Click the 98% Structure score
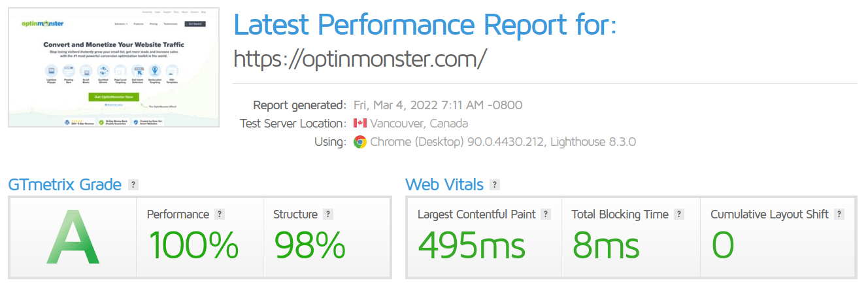Viewport: 868px width, 291px height. [309, 246]
